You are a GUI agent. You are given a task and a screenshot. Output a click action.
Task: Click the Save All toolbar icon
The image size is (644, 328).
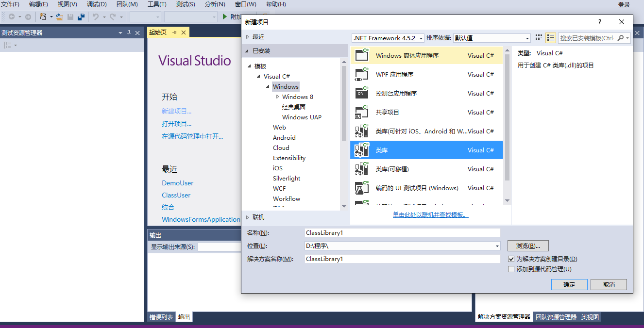click(81, 16)
